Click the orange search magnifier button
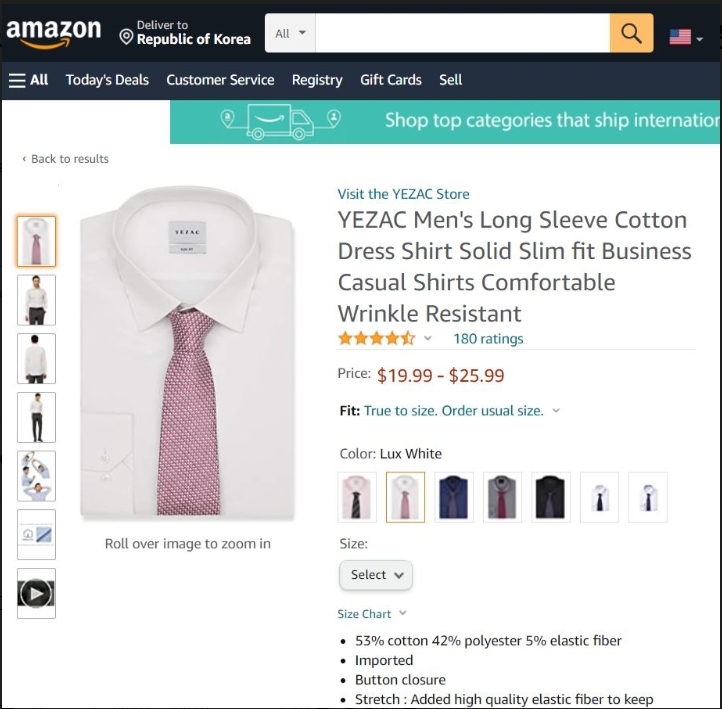 point(631,34)
